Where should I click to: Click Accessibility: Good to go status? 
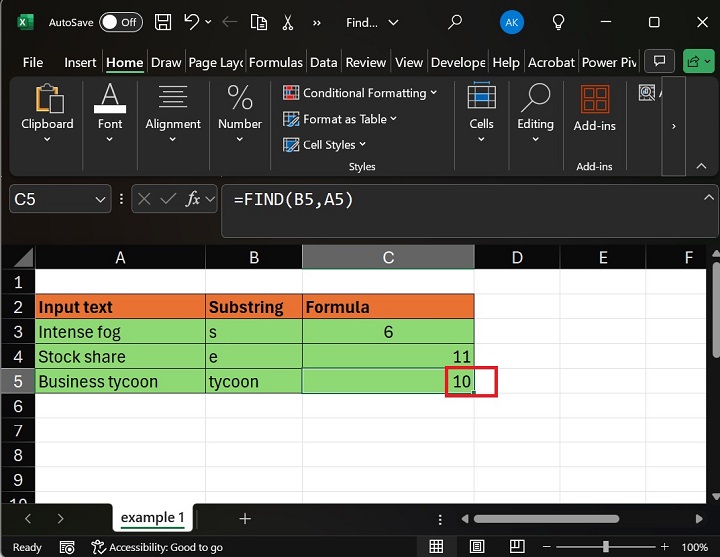pos(157,547)
